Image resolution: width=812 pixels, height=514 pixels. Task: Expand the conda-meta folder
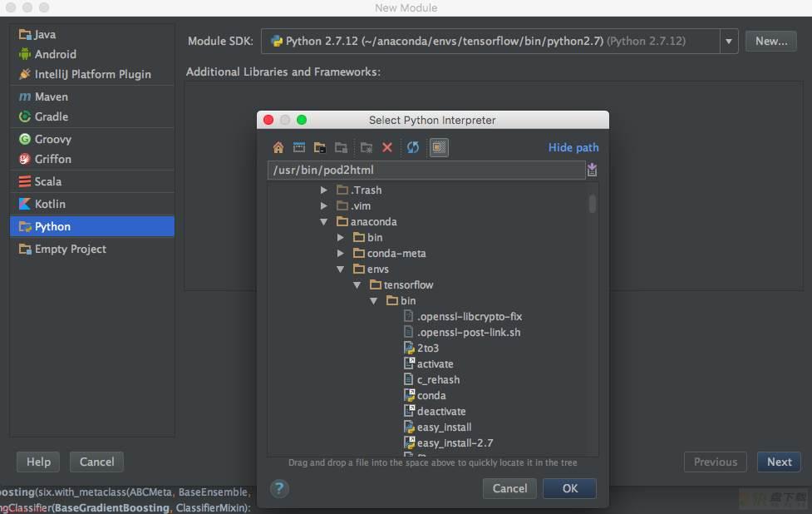pos(340,254)
